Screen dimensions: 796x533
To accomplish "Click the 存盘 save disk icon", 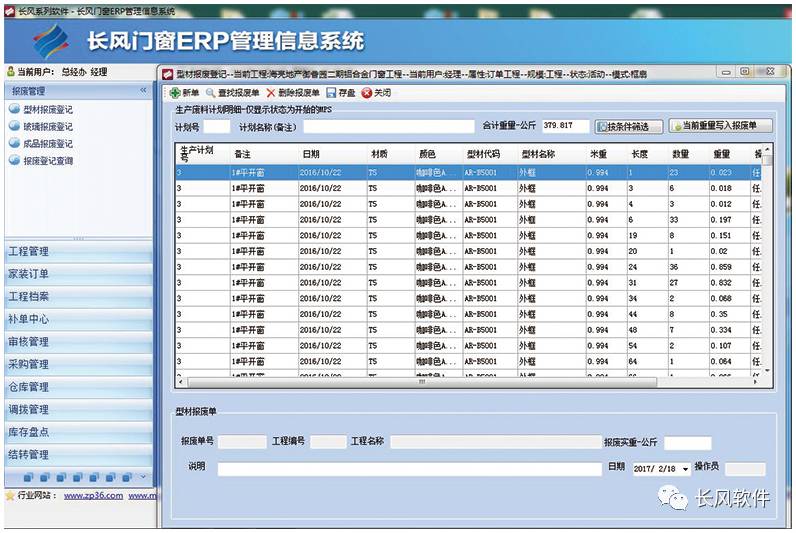I will [331, 93].
